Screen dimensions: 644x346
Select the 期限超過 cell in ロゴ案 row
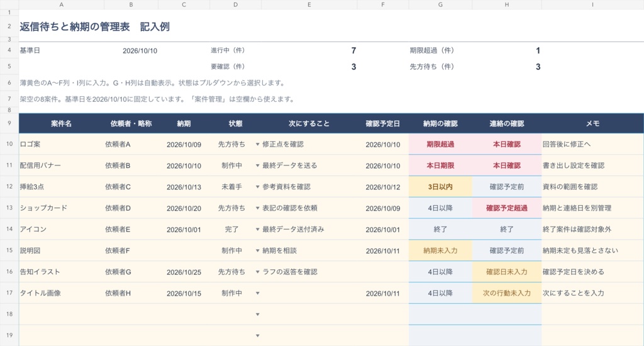coord(440,144)
